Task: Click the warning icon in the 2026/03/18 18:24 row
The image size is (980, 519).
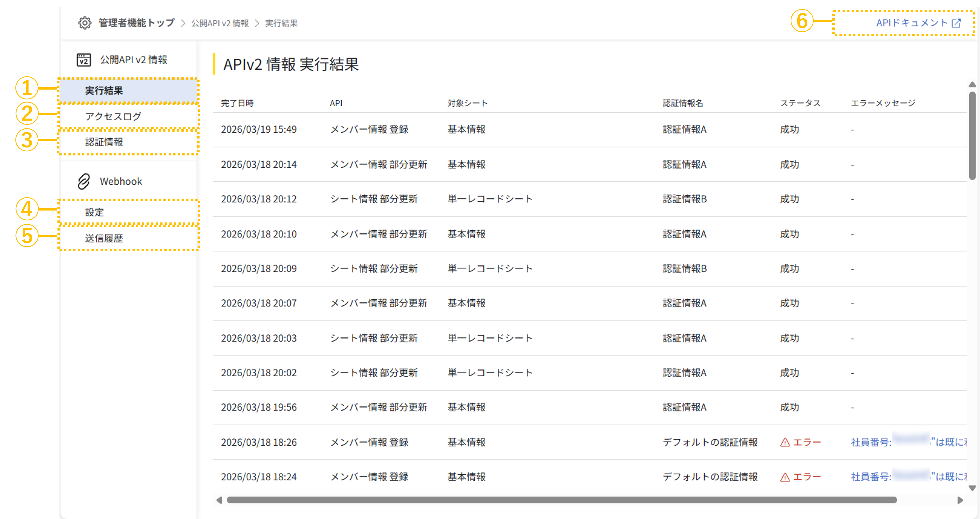Action: point(785,477)
